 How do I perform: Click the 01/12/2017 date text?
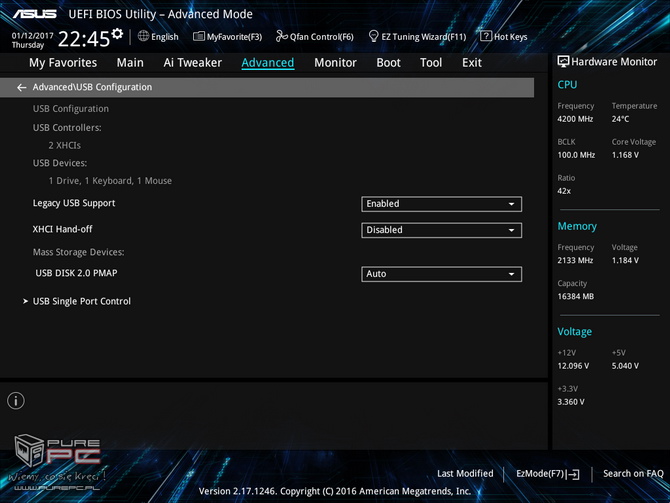[32, 35]
